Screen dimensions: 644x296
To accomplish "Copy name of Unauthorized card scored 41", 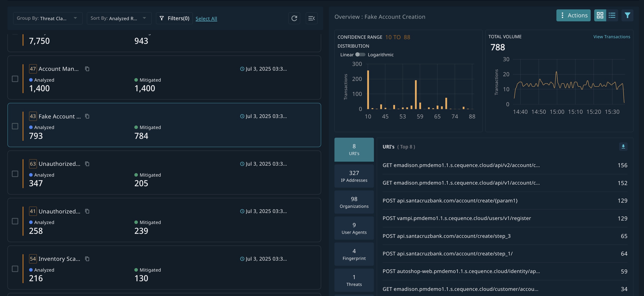I will point(87,211).
